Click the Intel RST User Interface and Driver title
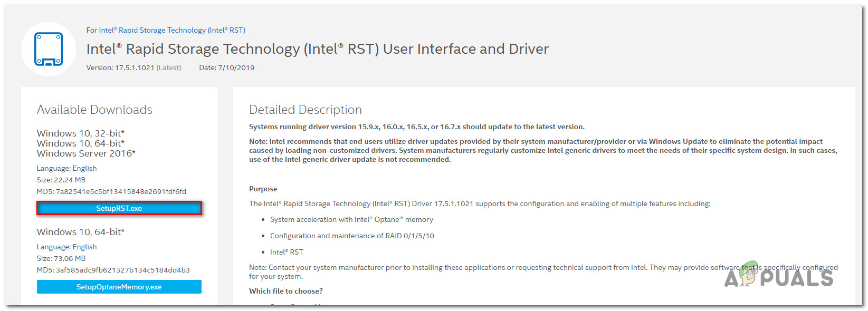The height and width of the screenshot is (311, 868). pos(318,49)
